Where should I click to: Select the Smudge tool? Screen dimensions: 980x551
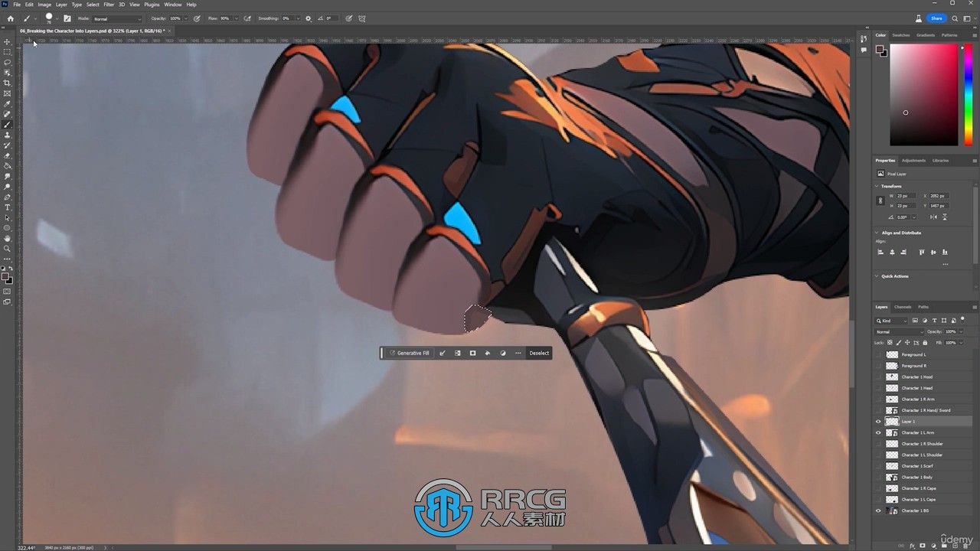[x=8, y=176]
